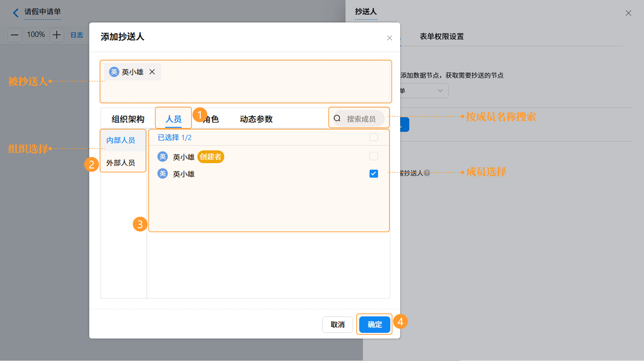Image resolution: width=644 pixels, height=361 pixels.
Task: Click the search magnifier icon
Action: tap(337, 118)
